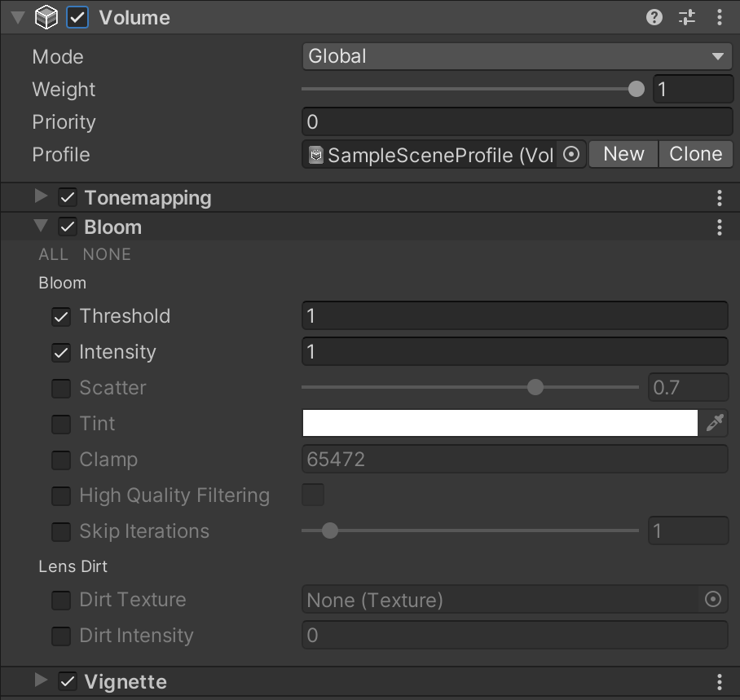Click the Priority input field
This screenshot has width=740, height=700.
pos(516,121)
